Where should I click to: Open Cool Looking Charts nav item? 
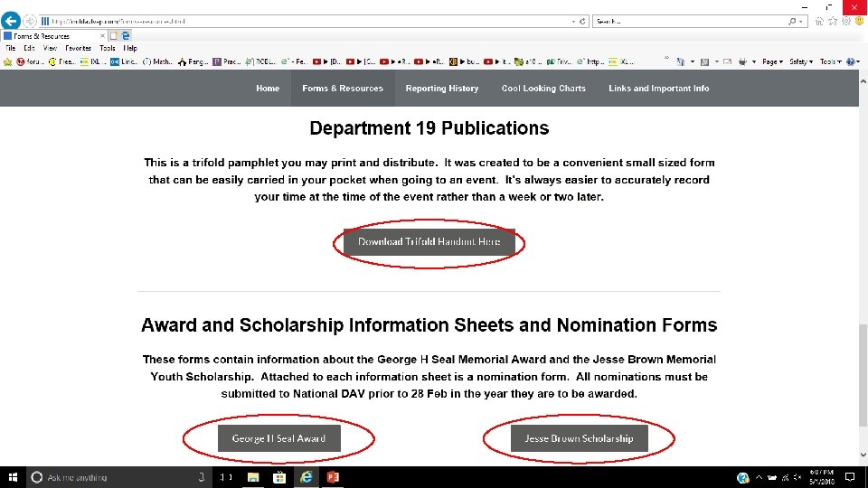[543, 89]
